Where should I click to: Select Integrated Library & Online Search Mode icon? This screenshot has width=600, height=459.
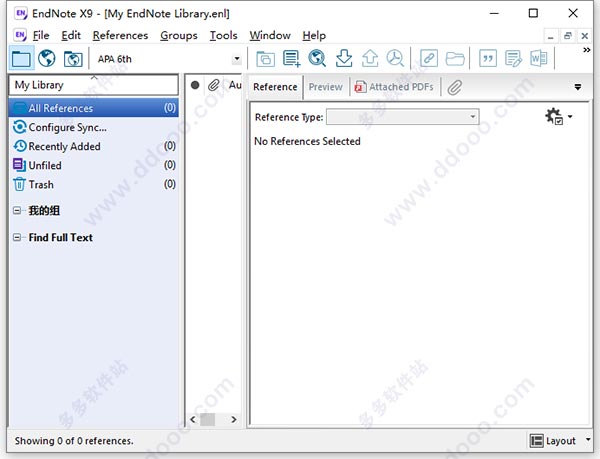pyautogui.click(x=73, y=59)
